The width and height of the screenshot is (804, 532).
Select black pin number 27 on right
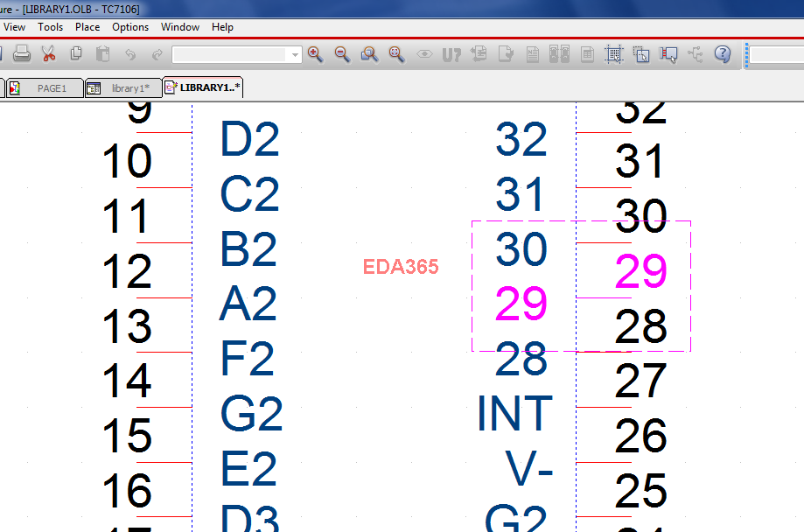pos(641,381)
